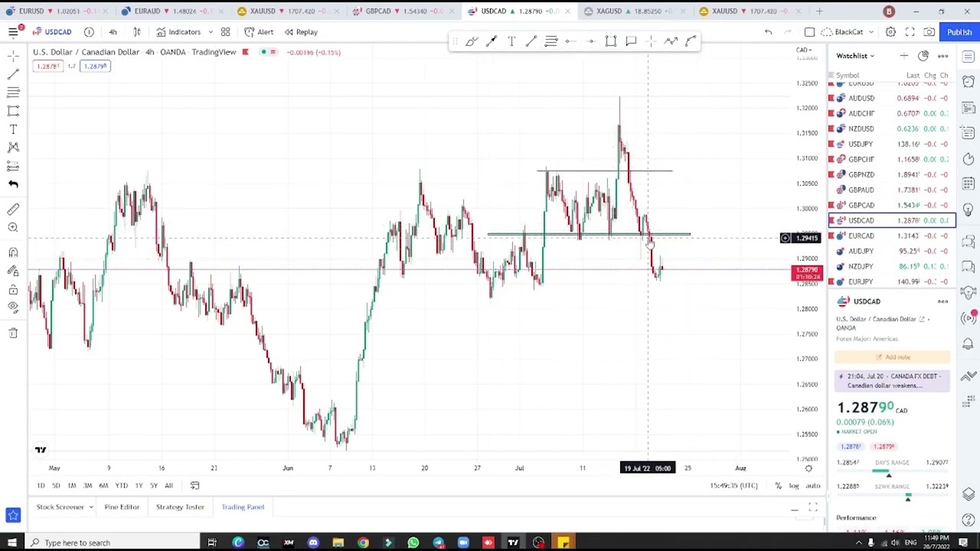Select the crosshair cursor tool
The height and width of the screenshot is (551, 980).
pyautogui.click(x=13, y=57)
